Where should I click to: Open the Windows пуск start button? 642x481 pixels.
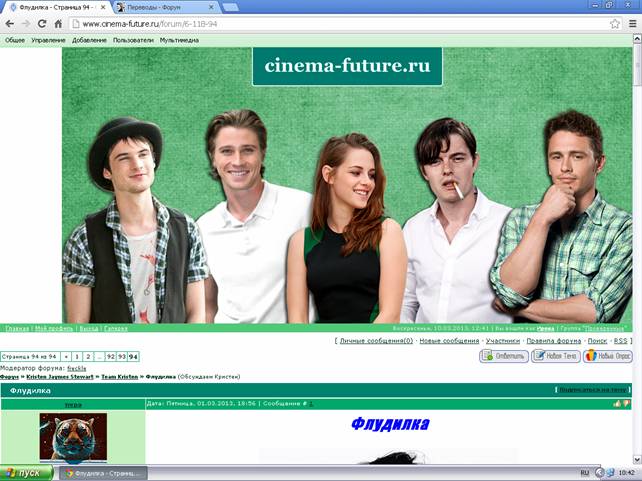pyautogui.click(x=27, y=473)
